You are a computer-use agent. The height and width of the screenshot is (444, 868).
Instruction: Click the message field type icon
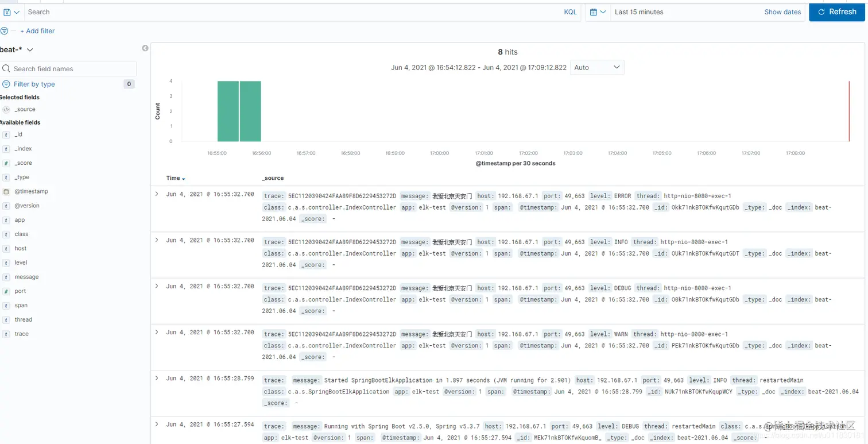[6, 277]
